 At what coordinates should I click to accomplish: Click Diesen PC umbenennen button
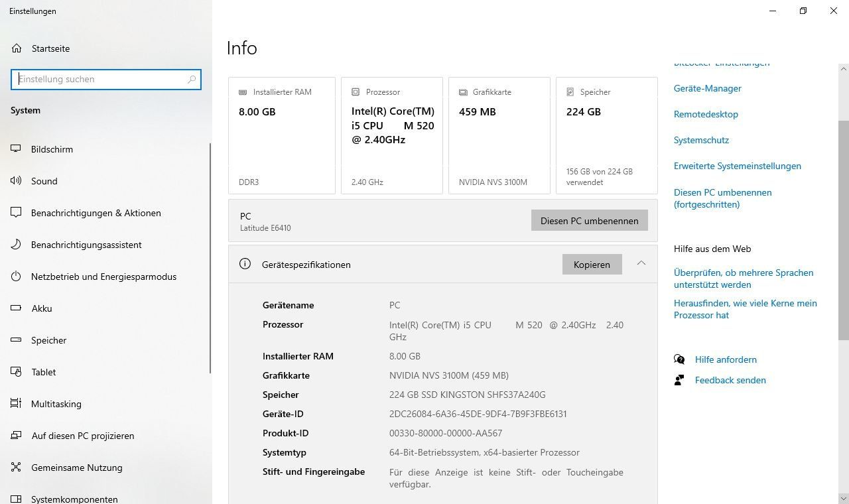pos(590,221)
